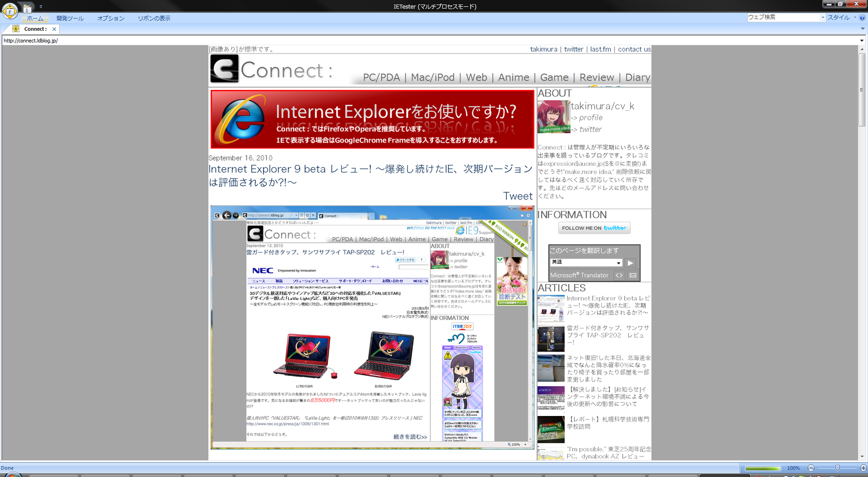
Task: Open the スタイル dropdown menu
Action: point(841,17)
